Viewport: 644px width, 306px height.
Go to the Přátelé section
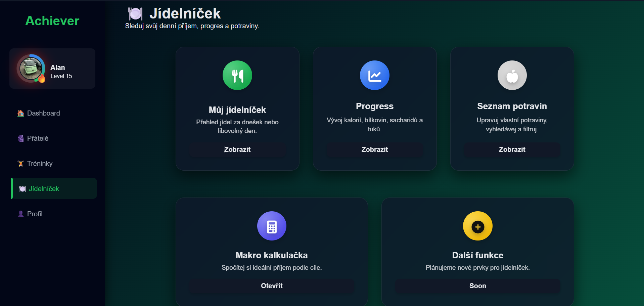(38, 138)
